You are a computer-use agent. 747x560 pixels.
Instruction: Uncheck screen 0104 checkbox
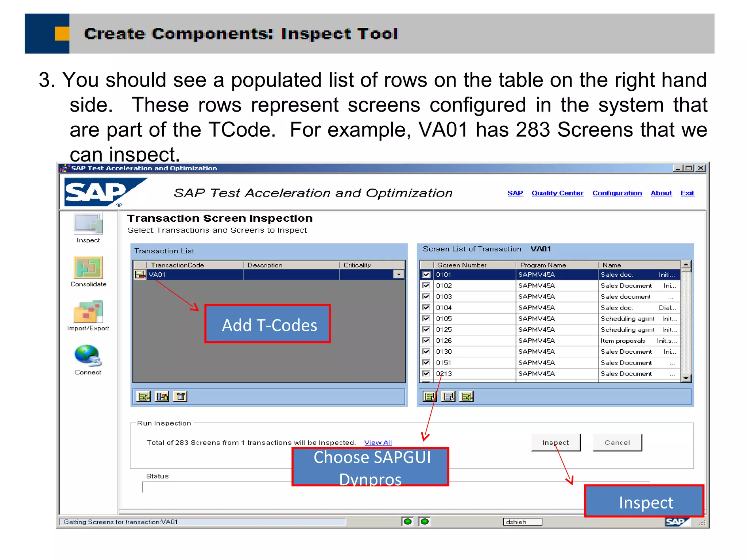(x=426, y=307)
